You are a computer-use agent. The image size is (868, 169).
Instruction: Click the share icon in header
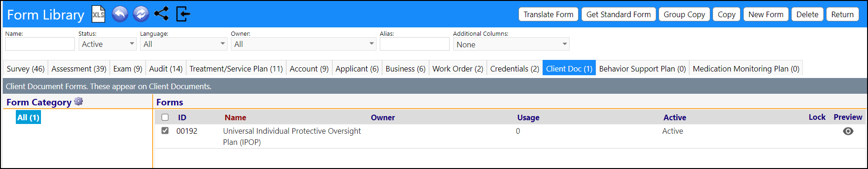point(161,14)
